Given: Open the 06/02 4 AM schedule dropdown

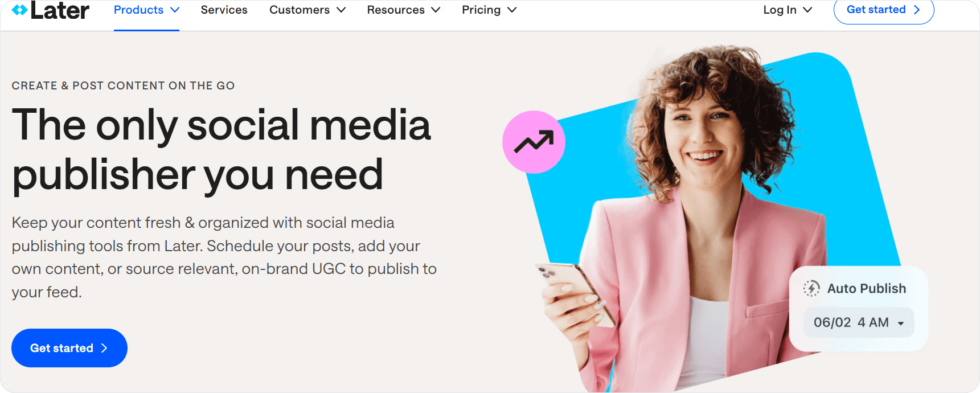Looking at the screenshot, I should click(x=858, y=322).
